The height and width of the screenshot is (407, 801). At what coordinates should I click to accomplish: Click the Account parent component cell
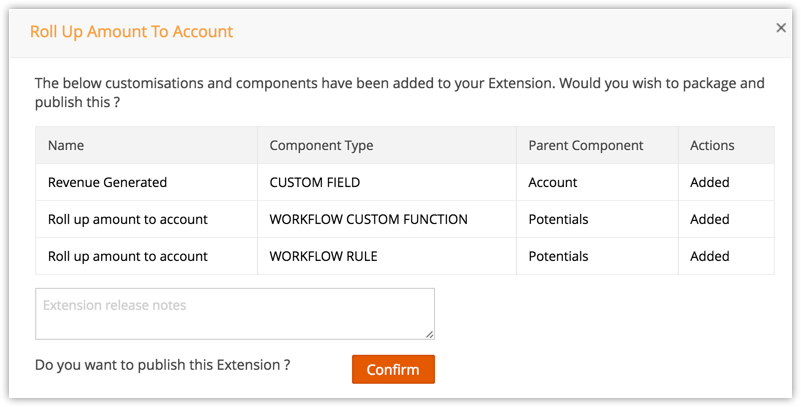[x=553, y=182]
